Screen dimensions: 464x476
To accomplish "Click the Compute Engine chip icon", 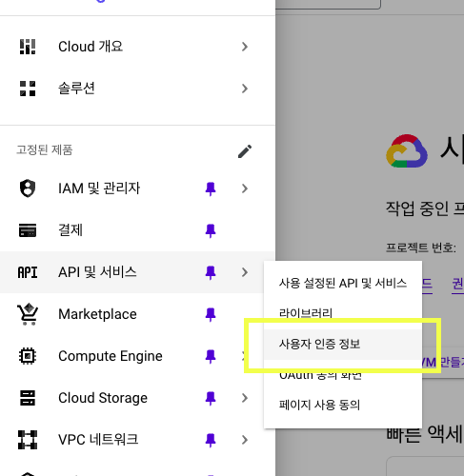I will coord(28,356).
